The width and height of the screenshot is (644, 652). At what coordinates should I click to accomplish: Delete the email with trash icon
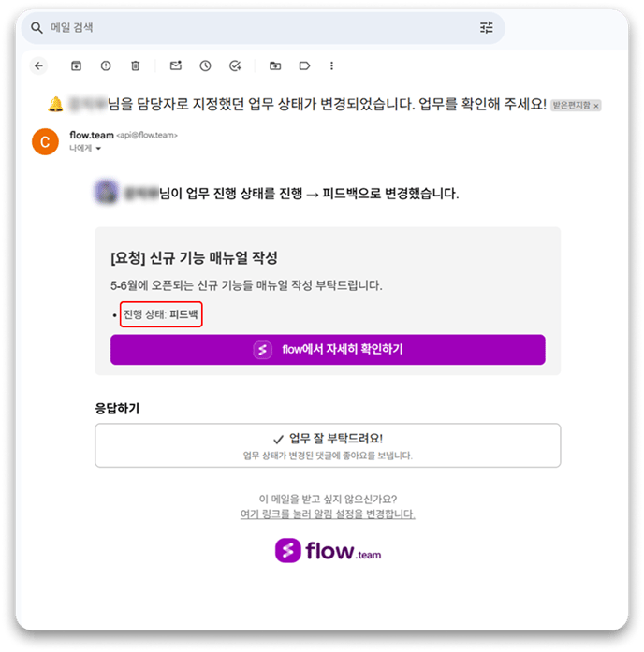(x=135, y=65)
